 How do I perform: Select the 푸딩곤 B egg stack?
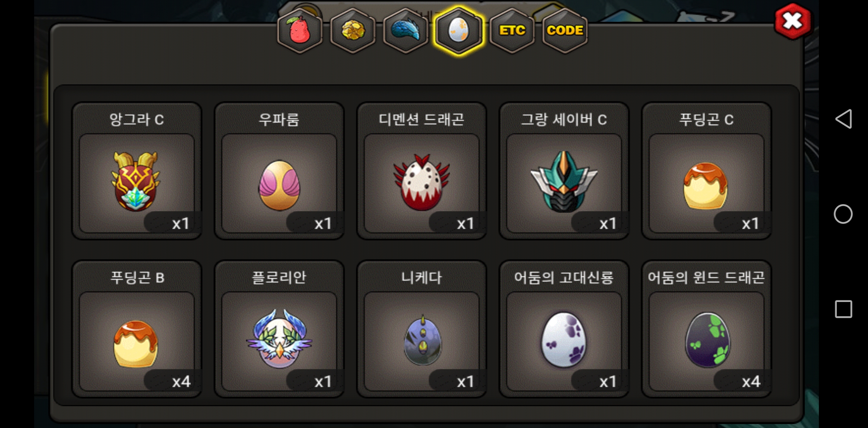[x=137, y=329]
